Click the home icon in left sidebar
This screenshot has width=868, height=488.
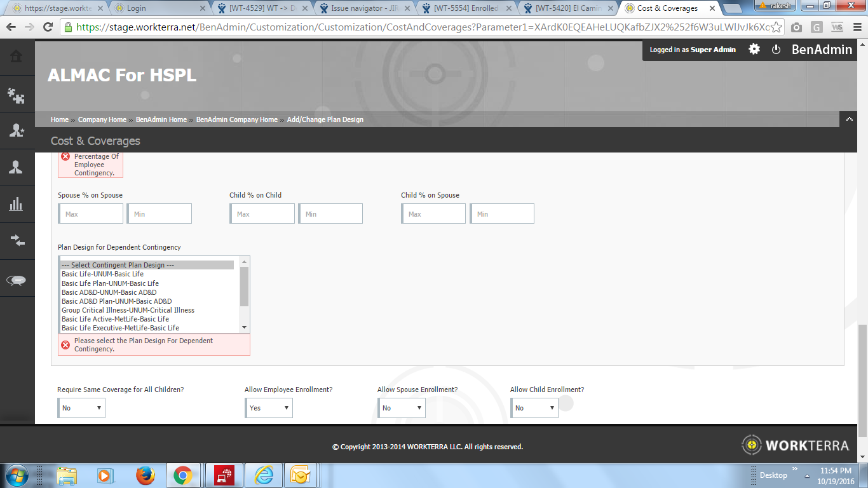coord(17,57)
